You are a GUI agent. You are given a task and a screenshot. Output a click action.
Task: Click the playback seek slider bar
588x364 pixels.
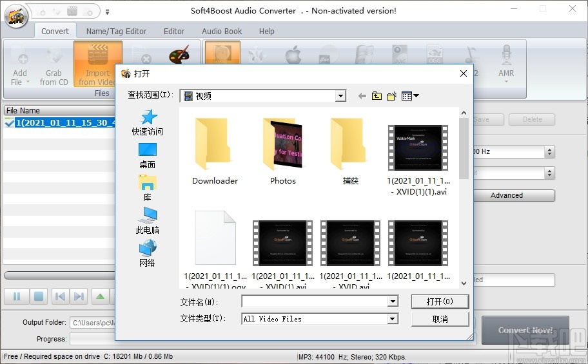tap(60, 276)
